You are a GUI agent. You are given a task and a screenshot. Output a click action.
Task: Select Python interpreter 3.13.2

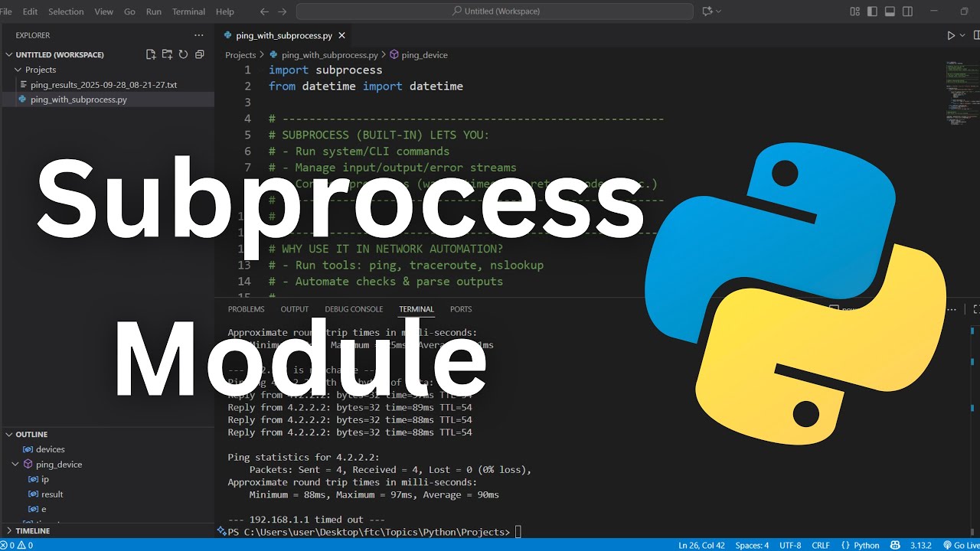921,545
